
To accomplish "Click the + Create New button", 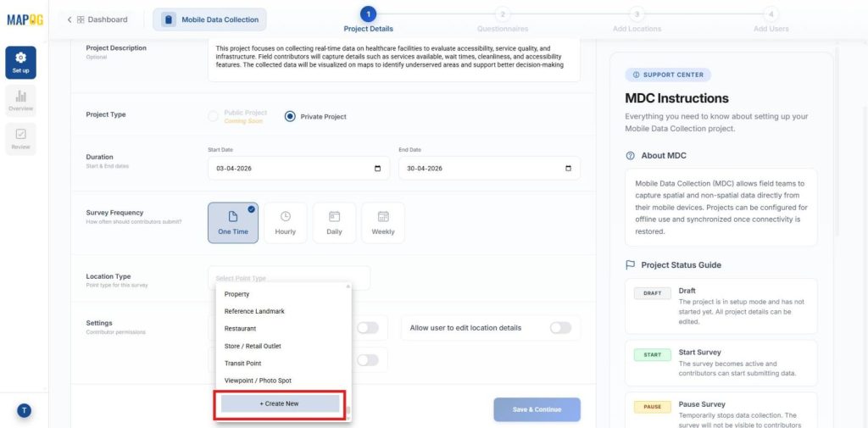I will [x=280, y=403].
